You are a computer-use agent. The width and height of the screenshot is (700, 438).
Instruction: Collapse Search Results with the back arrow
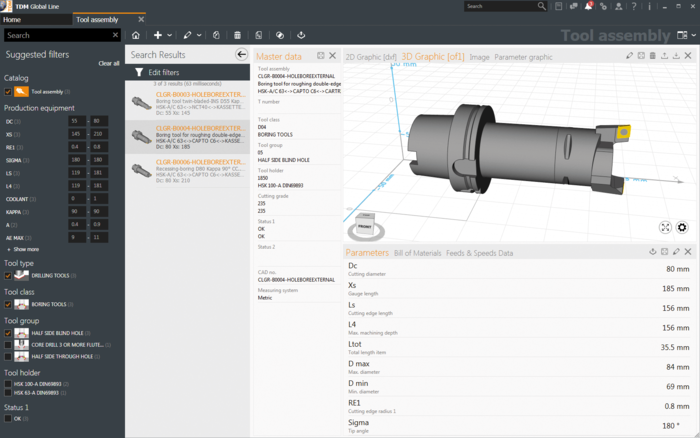tap(242, 54)
